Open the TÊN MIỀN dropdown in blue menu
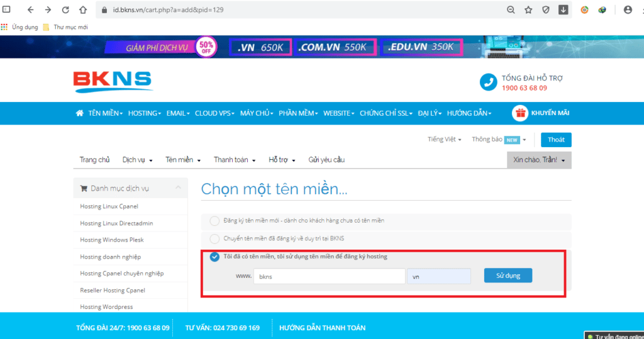The height and width of the screenshot is (339, 644). coord(106,113)
